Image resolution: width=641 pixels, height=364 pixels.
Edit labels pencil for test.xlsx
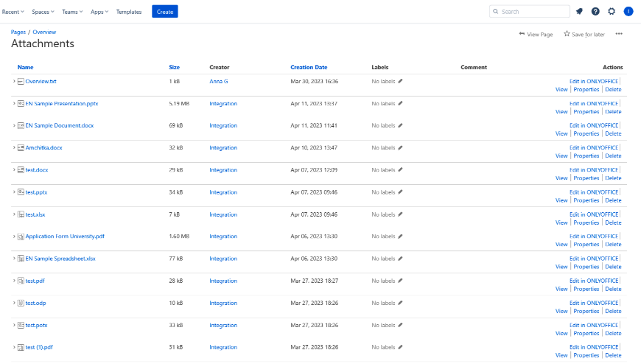(401, 214)
